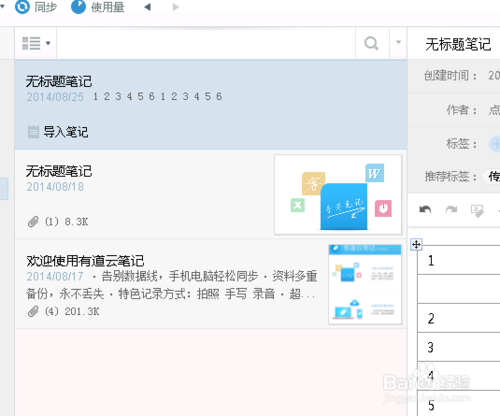Select the untitled note dated 2014/08/18

[210, 194]
